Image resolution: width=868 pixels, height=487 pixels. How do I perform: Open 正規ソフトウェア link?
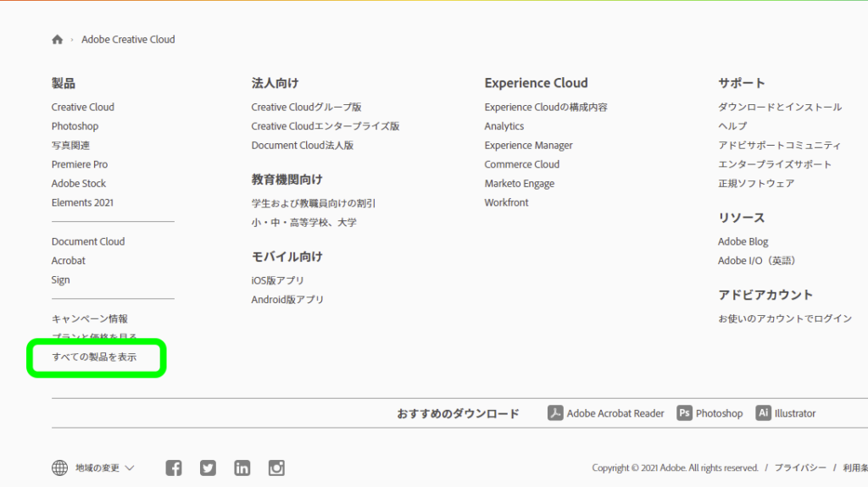tap(755, 183)
